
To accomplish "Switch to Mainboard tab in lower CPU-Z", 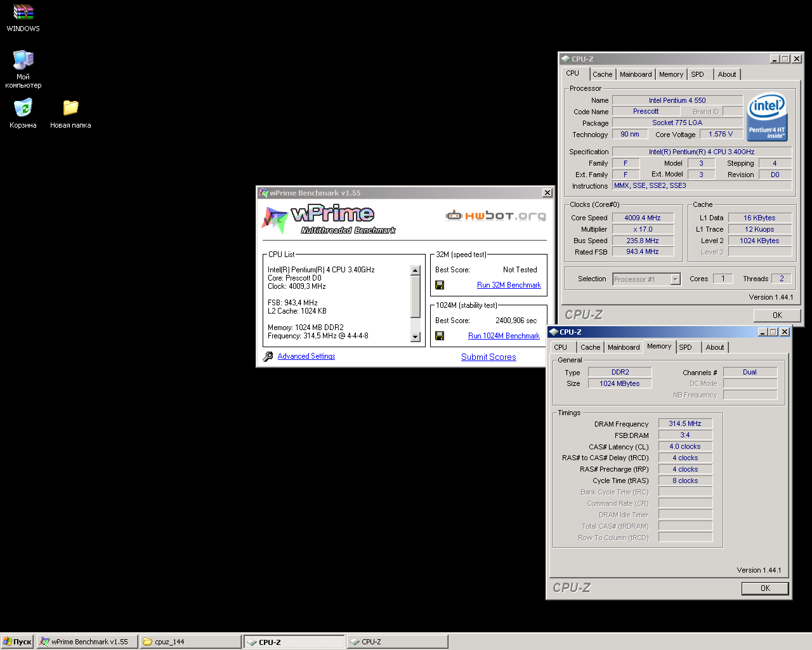I will pos(624,347).
